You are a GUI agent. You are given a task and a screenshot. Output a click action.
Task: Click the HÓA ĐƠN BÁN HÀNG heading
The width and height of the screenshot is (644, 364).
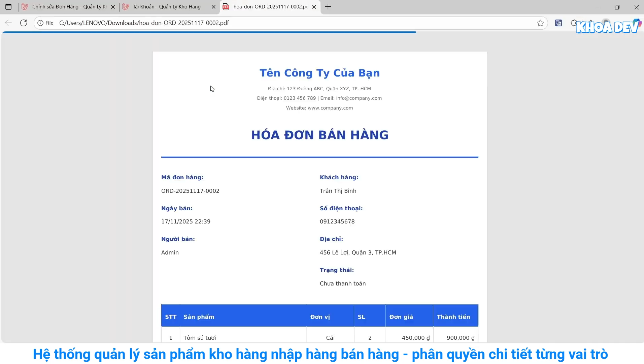[x=319, y=135]
